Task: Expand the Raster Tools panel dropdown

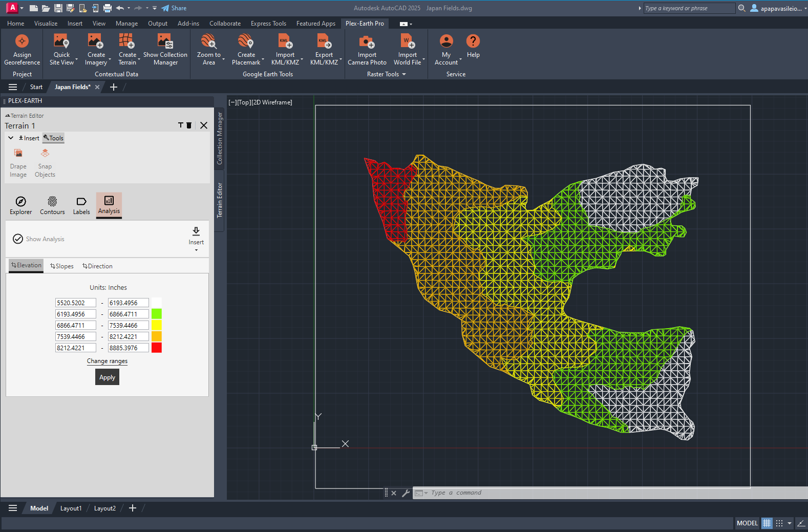Action: coord(404,74)
